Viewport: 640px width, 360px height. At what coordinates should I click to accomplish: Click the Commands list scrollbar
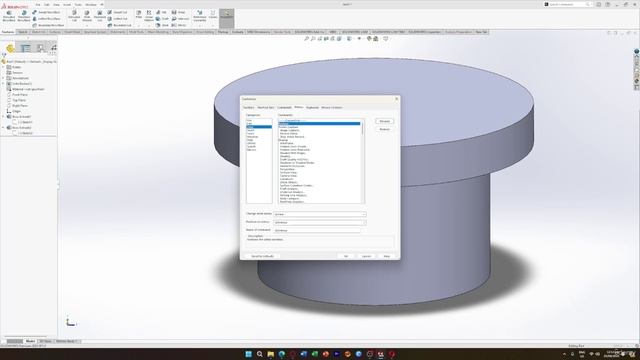(362, 161)
